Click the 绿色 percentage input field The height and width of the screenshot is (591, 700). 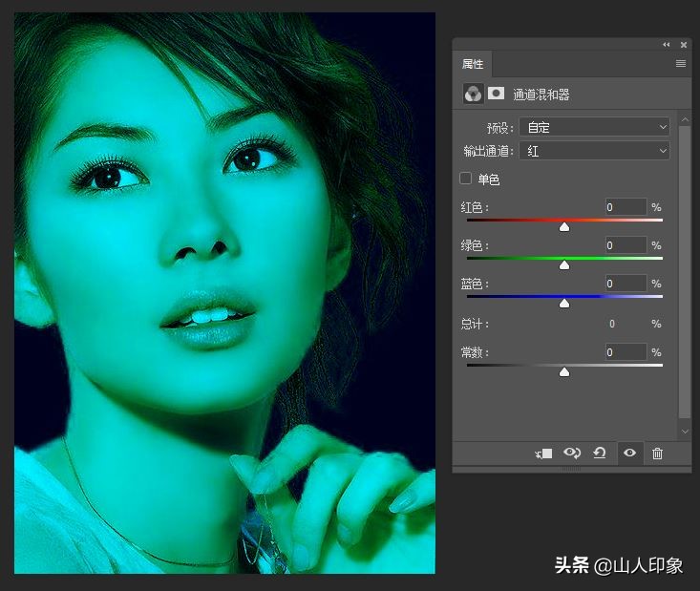click(626, 245)
